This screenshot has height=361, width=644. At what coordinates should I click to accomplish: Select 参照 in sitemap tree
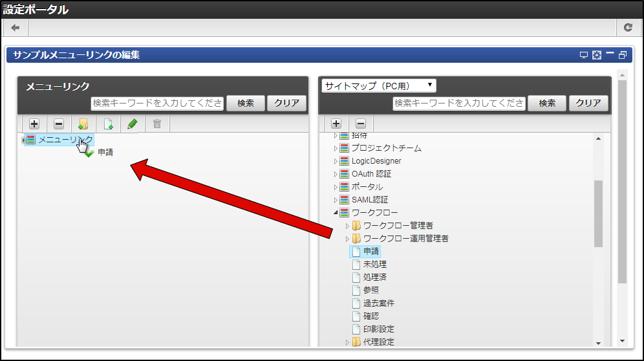click(371, 290)
